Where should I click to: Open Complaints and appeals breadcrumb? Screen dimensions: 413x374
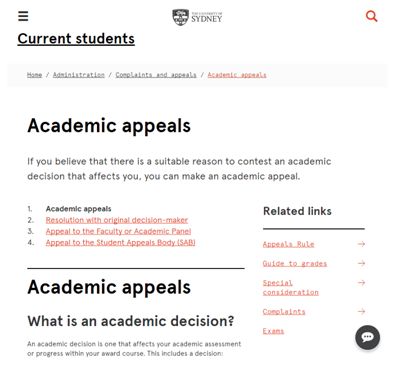[x=156, y=75]
